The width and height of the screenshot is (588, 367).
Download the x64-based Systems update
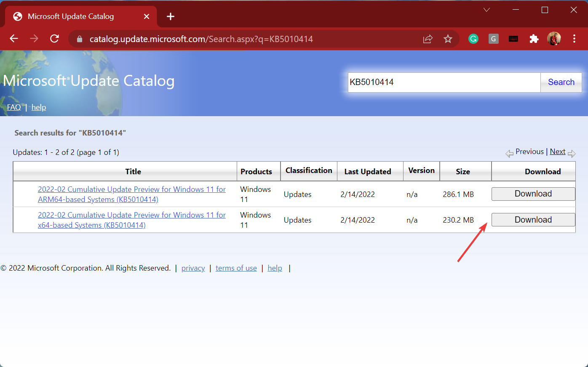click(533, 219)
